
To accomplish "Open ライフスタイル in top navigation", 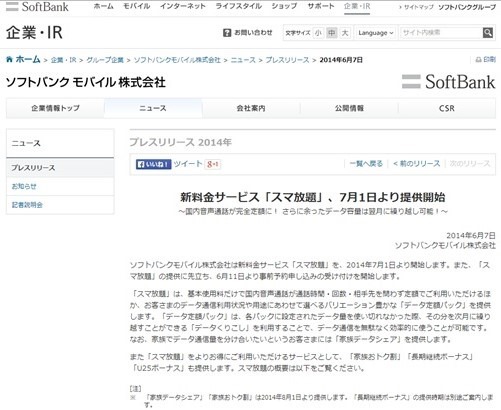I will [x=239, y=6].
